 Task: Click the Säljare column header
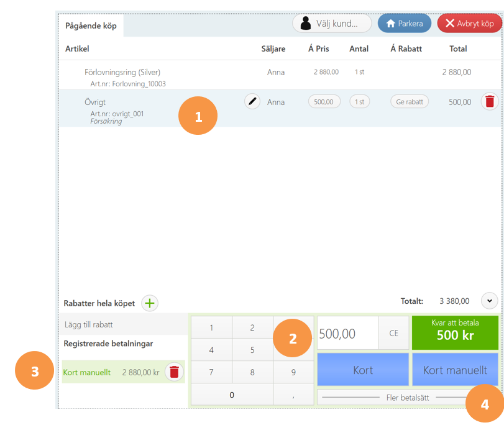coord(273,49)
